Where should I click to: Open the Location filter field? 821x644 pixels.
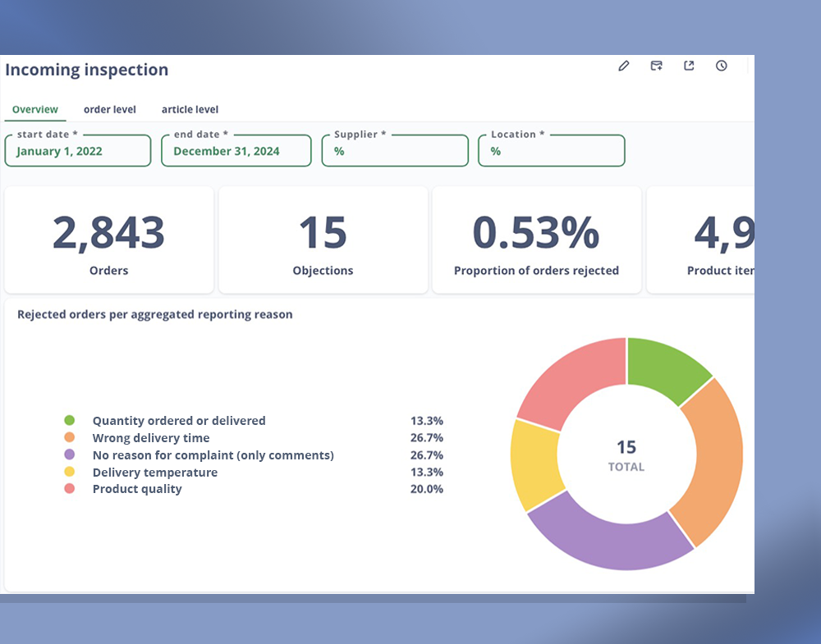click(x=551, y=151)
